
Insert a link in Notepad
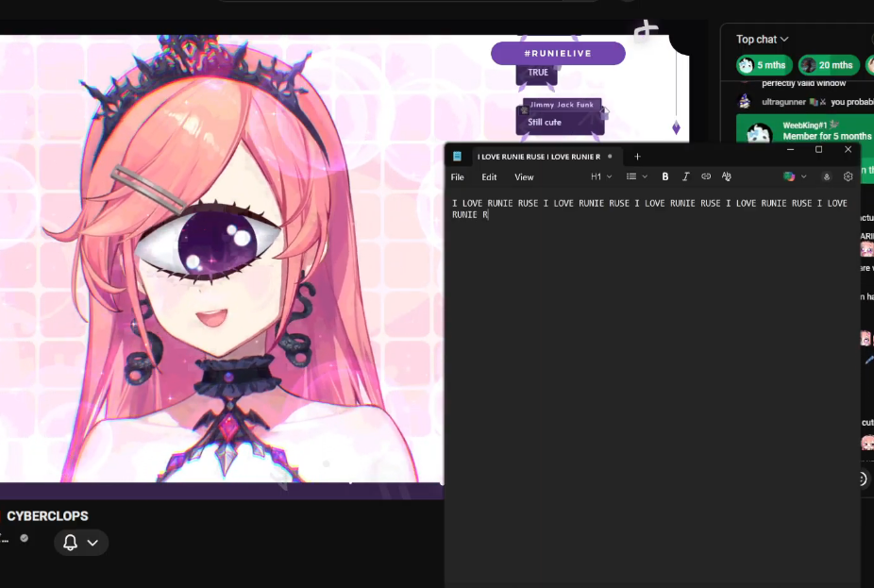coord(706,176)
